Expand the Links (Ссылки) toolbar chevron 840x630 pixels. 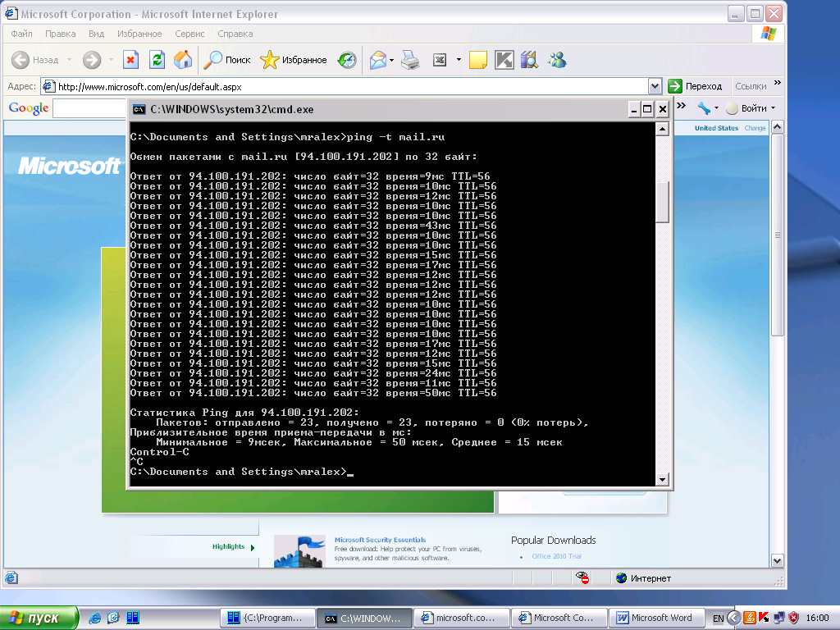[x=778, y=83]
